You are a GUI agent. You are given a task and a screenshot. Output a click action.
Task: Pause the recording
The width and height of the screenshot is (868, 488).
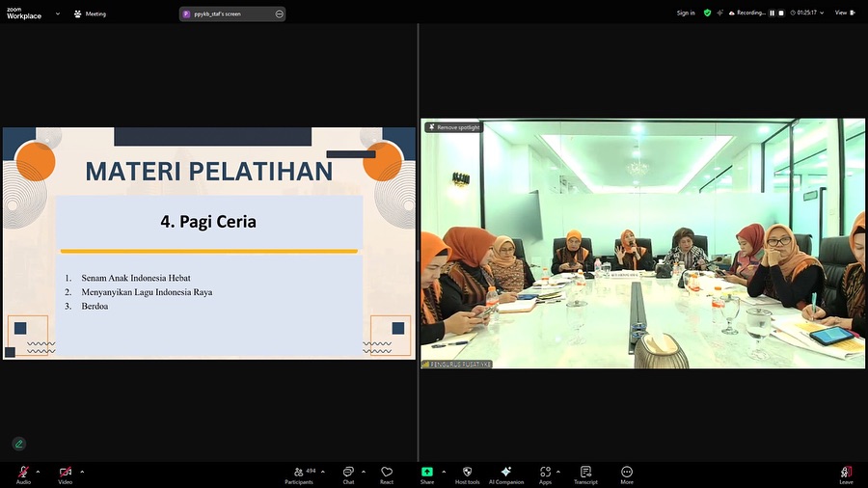coord(771,14)
